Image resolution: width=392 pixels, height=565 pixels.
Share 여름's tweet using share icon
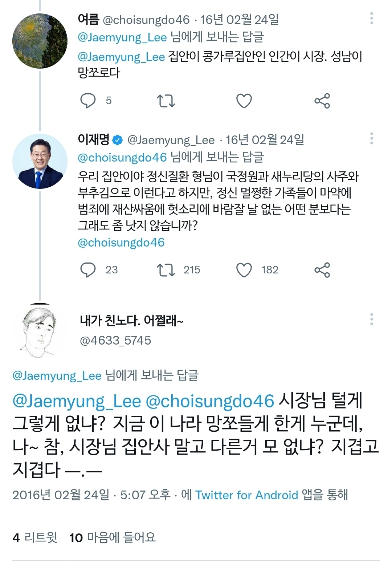pyautogui.click(x=322, y=101)
